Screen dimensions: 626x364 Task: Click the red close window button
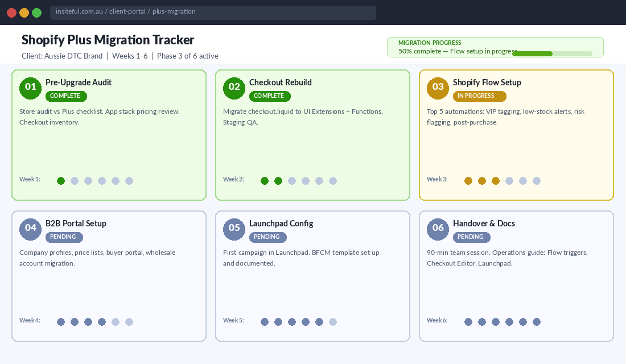coord(11,13)
